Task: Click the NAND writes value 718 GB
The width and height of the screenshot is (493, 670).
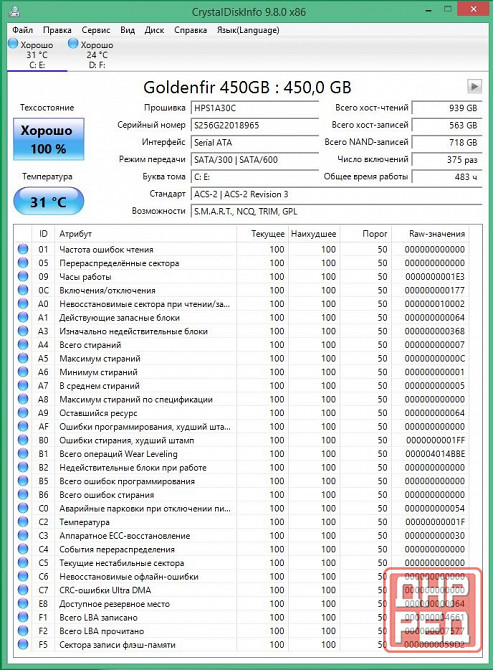Action: tap(446, 142)
